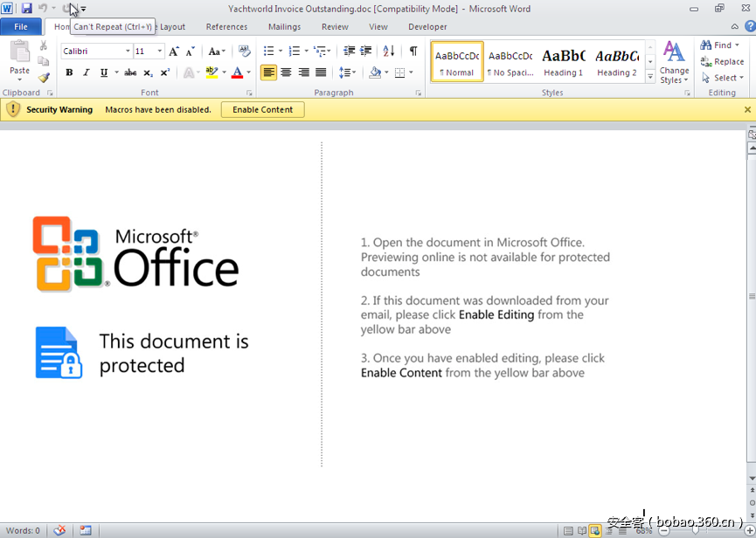Click the Enable Content button
The image size is (756, 538).
pyautogui.click(x=262, y=110)
